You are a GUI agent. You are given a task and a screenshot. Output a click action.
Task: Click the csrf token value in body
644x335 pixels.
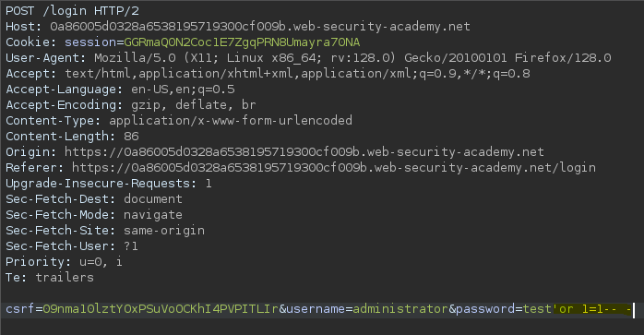[x=161, y=309]
